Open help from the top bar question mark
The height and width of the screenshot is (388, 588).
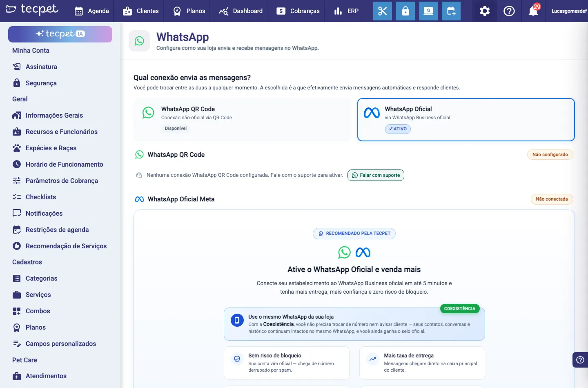click(x=509, y=11)
